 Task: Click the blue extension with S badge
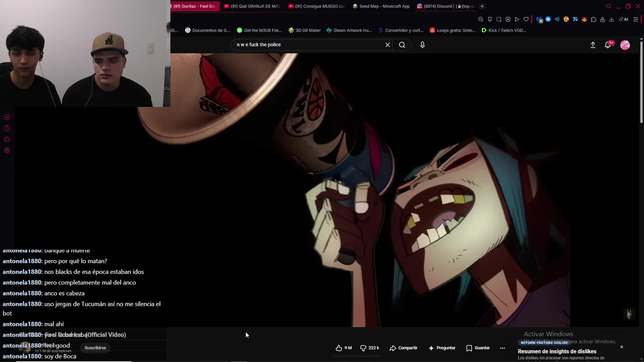(x=539, y=19)
